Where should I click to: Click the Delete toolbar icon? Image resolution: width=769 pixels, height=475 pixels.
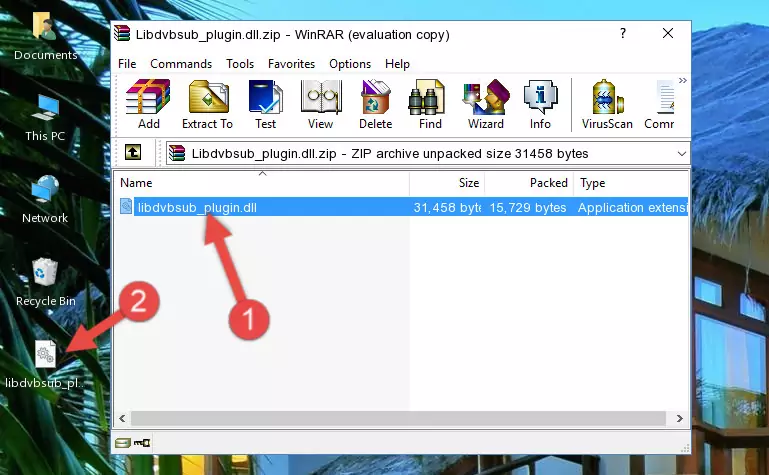click(x=376, y=104)
